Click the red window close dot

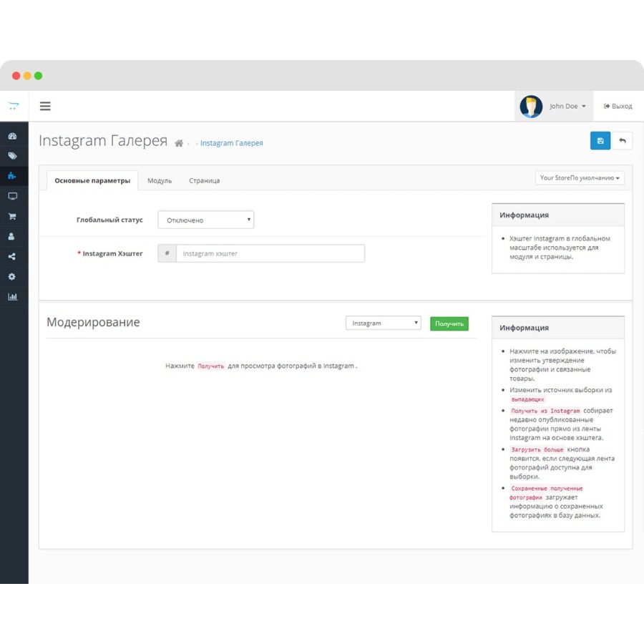16,76
